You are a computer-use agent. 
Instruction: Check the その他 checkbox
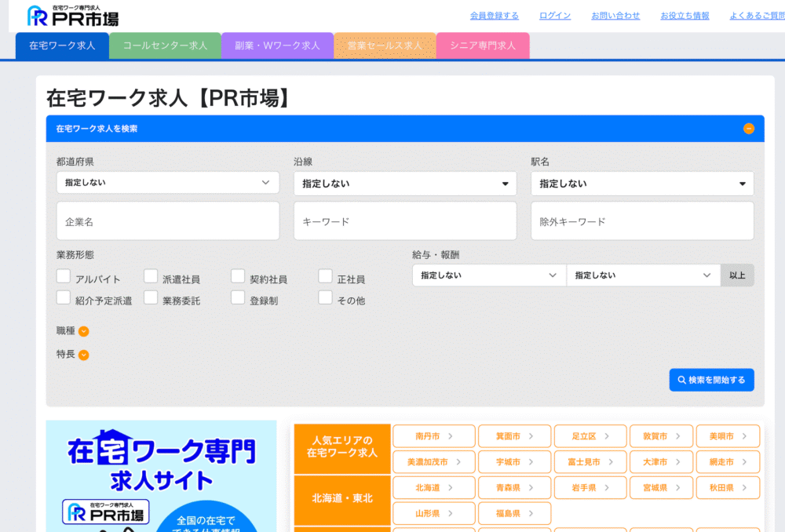326,297
